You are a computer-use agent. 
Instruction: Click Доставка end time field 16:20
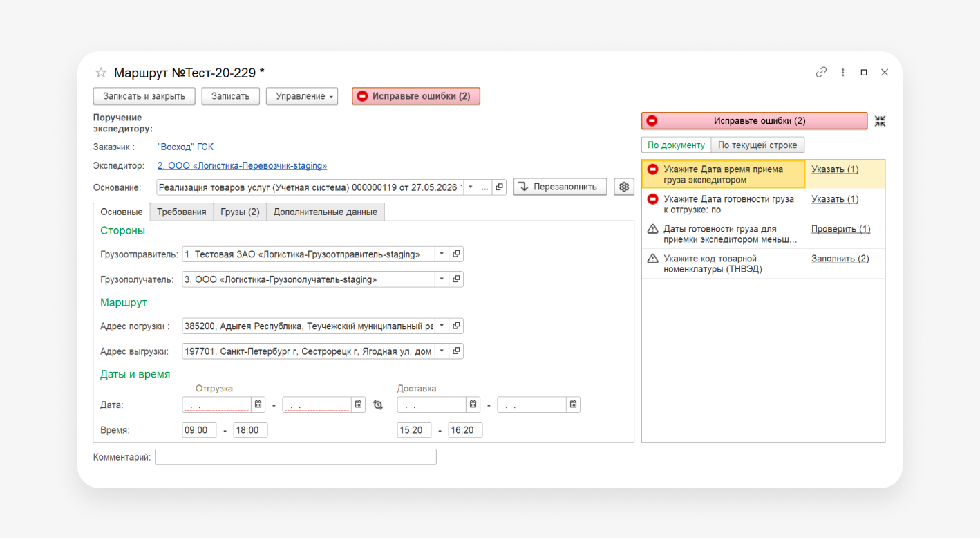click(x=465, y=430)
